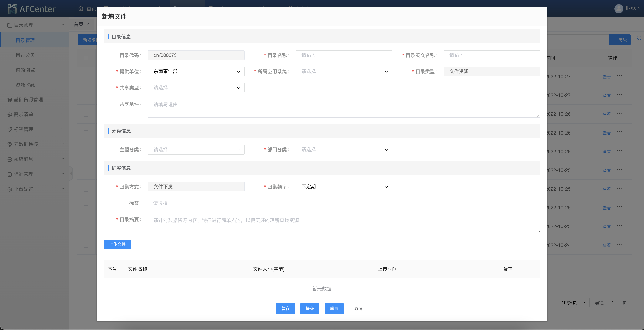Select the 目录分类 menu item
The image size is (644, 330).
click(x=25, y=55)
